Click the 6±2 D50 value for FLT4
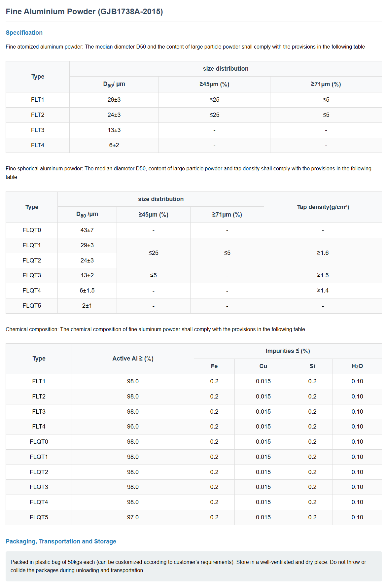Viewport: 387px width, 588px height. click(114, 145)
